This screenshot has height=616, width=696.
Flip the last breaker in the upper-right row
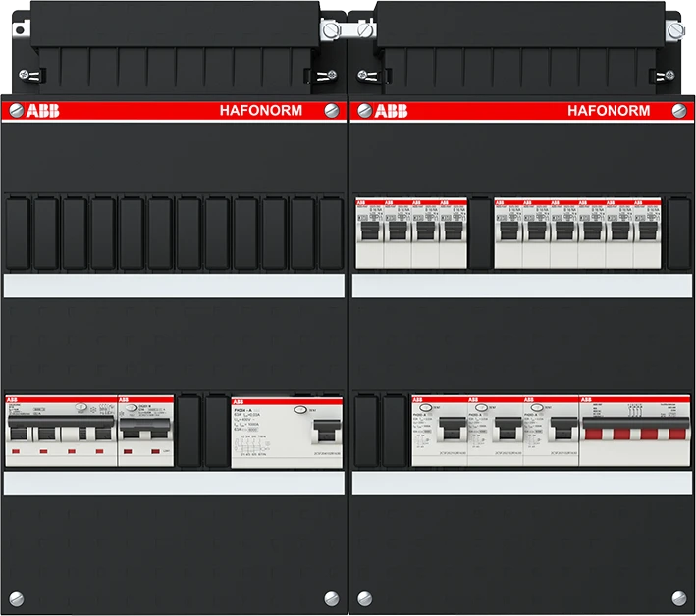tap(648, 232)
